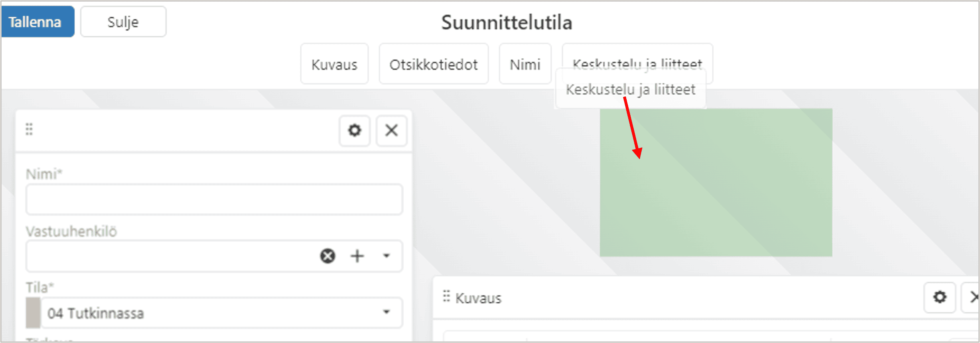Click the Kuvaus widget button
The image size is (980, 343).
point(334,64)
